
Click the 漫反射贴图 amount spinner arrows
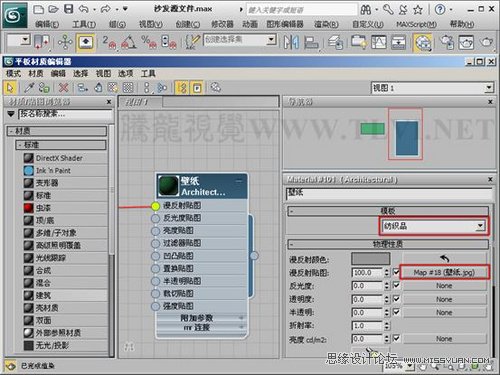(x=387, y=272)
